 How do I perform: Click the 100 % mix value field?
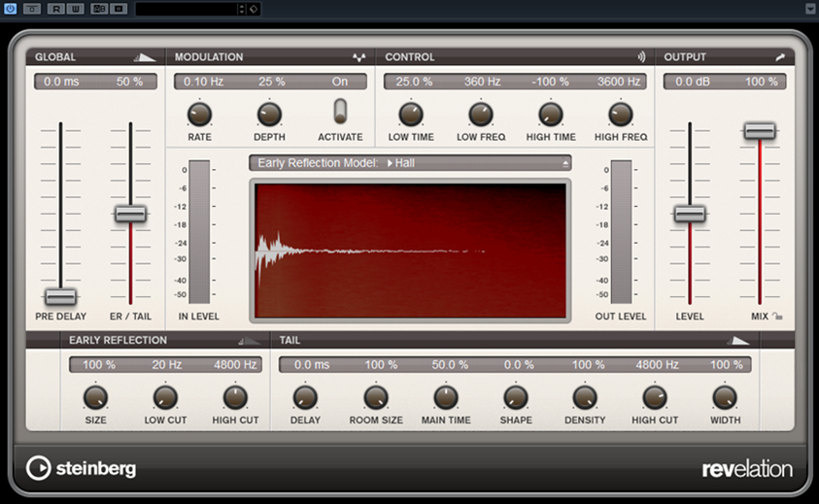(x=761, y=82)
